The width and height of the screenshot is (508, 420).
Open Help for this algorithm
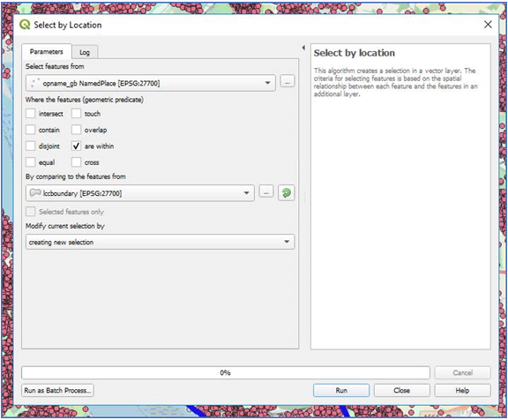(462, 390)
